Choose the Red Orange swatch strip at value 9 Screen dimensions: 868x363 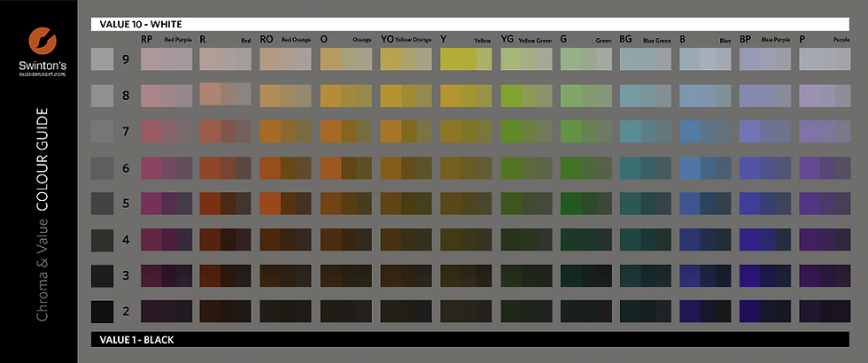(x=285, y=58)
